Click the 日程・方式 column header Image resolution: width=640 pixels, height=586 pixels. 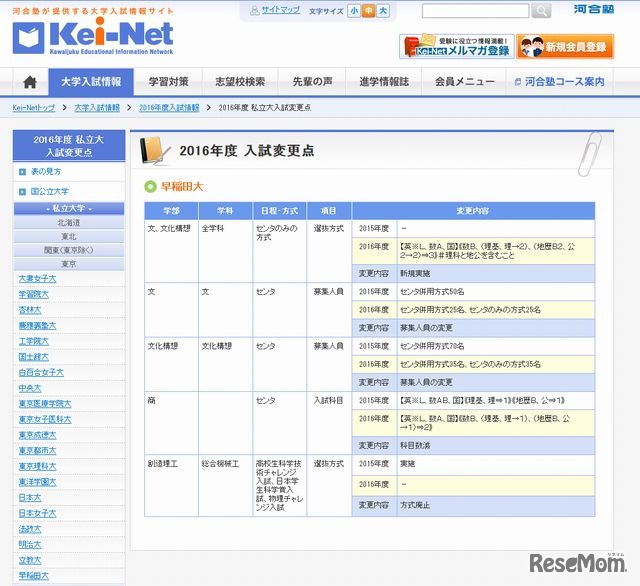point(280,211)
